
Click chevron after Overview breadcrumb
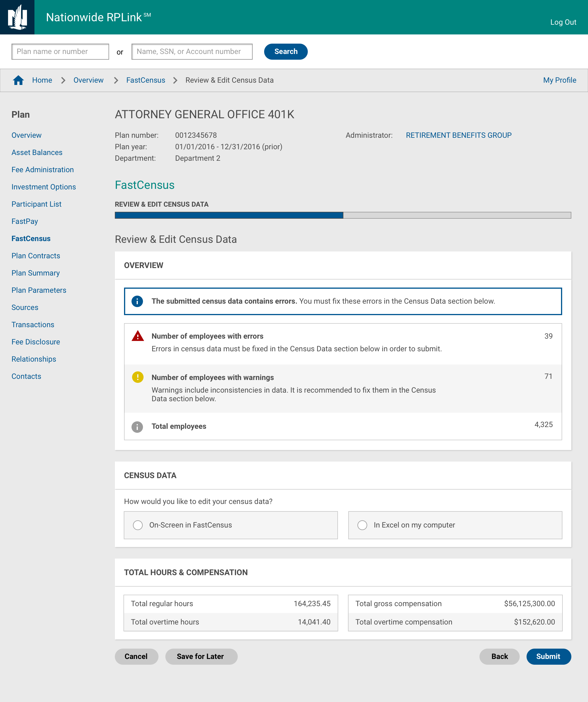(116, 80)
